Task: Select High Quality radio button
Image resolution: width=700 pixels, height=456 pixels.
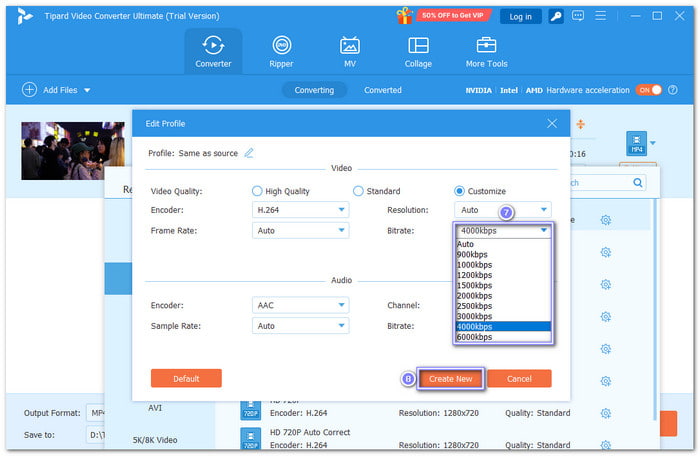Action: (257, 191)
